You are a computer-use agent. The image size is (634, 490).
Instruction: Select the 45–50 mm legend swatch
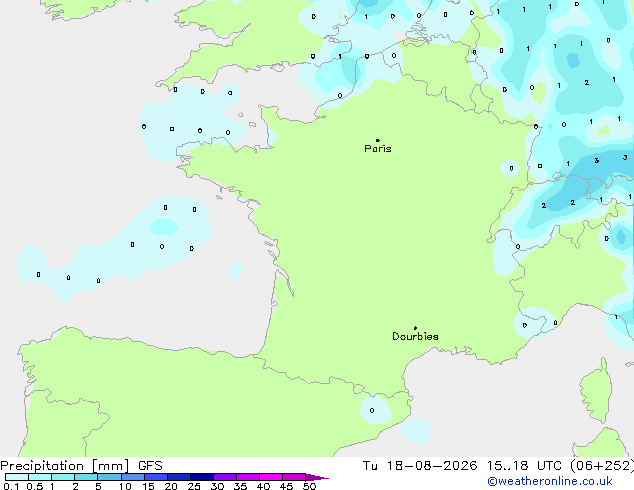294,477
